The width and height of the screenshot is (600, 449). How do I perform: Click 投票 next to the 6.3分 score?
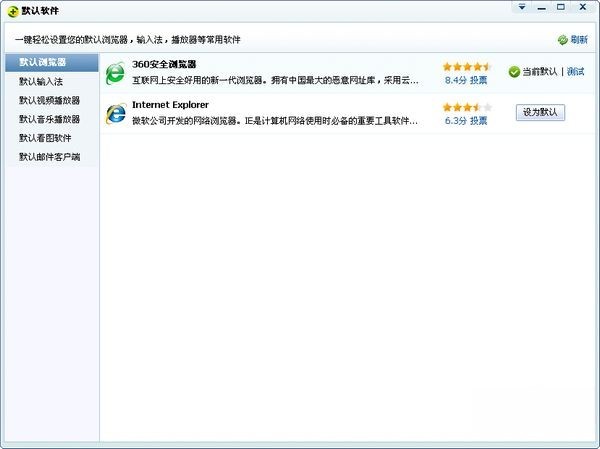(x=478, y=121)
